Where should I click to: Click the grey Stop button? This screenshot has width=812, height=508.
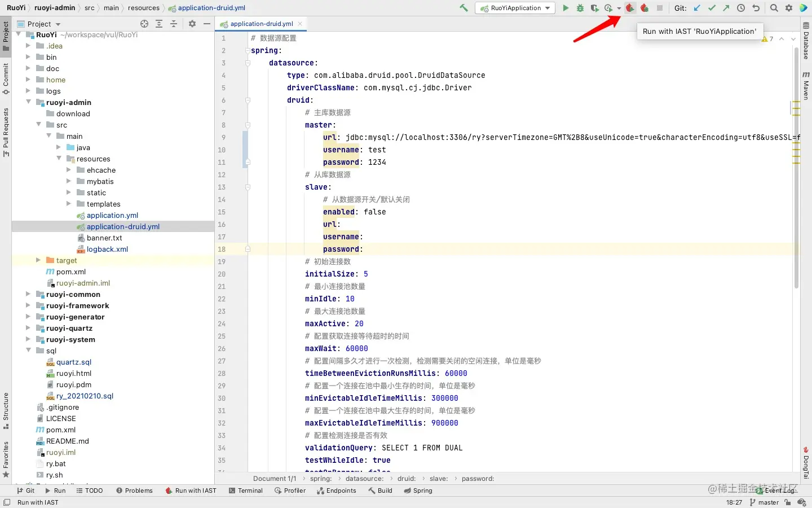[x=659, y=8]
